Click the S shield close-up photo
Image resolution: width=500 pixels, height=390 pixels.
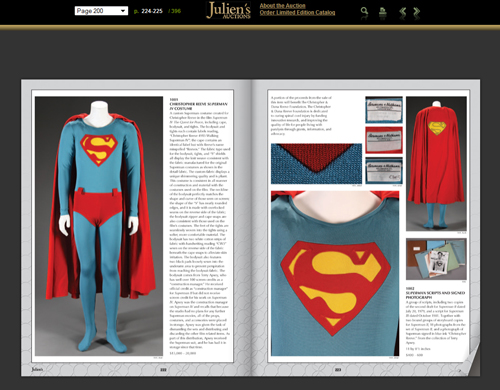[335, 273]
